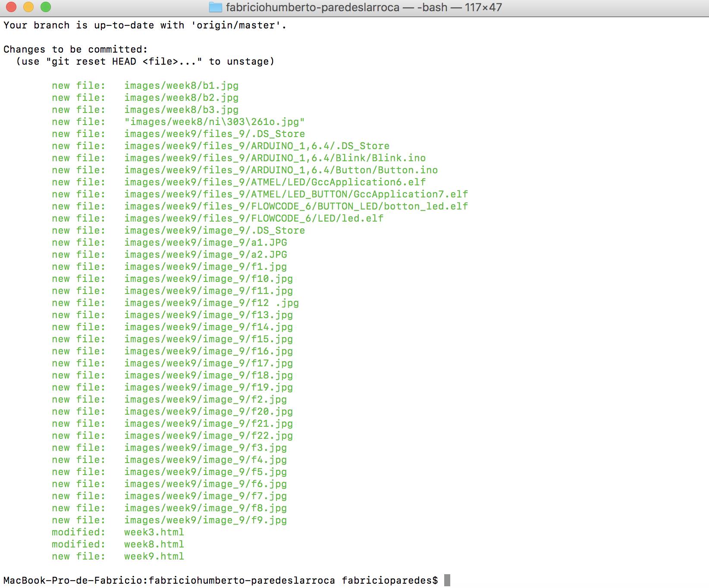709x588 pixels.
Task: Click the FLOWCODE_6/LED/led.elf path
Action: click(254, 219)
